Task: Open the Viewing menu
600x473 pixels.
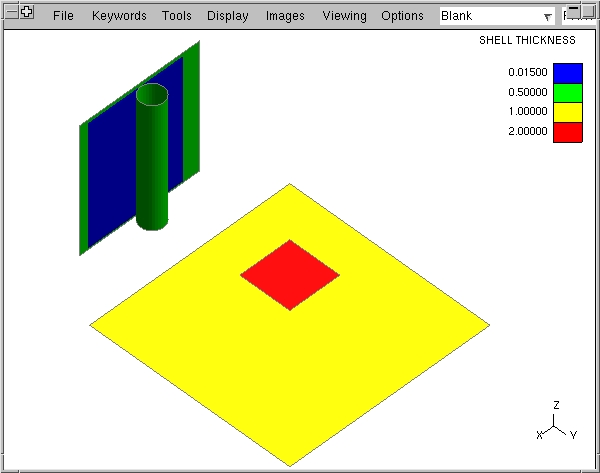Action: (344, 16)
